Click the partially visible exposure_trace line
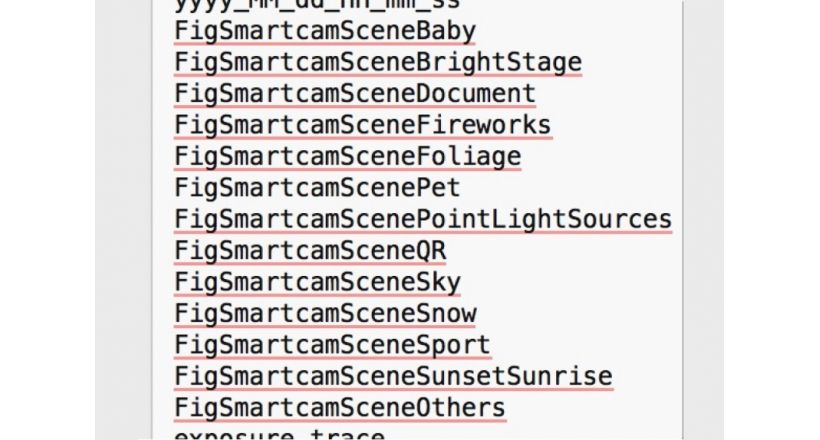820x440 pixels. [279, 435]
